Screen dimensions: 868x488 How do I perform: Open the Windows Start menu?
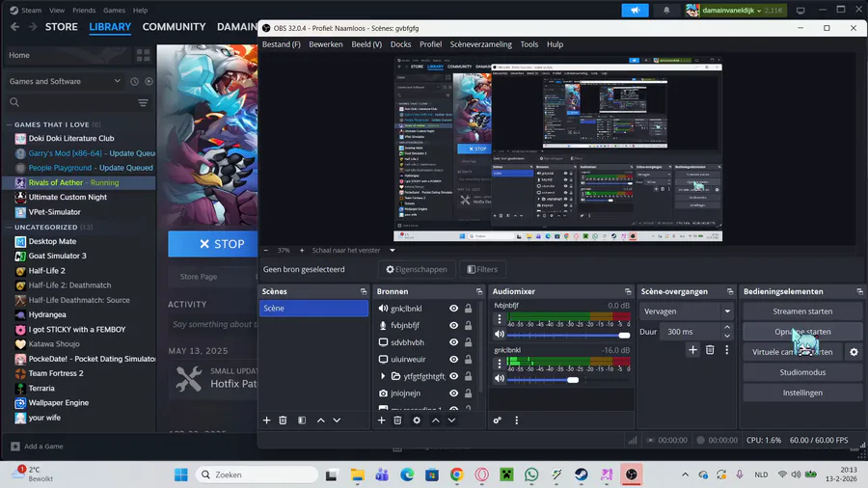pos(181,474)
